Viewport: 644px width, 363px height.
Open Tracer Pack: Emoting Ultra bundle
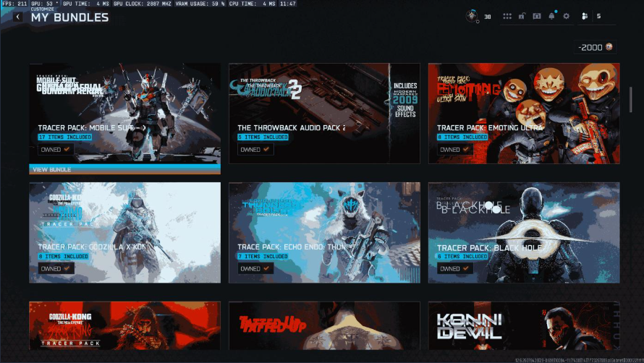[x=524, y=114]
